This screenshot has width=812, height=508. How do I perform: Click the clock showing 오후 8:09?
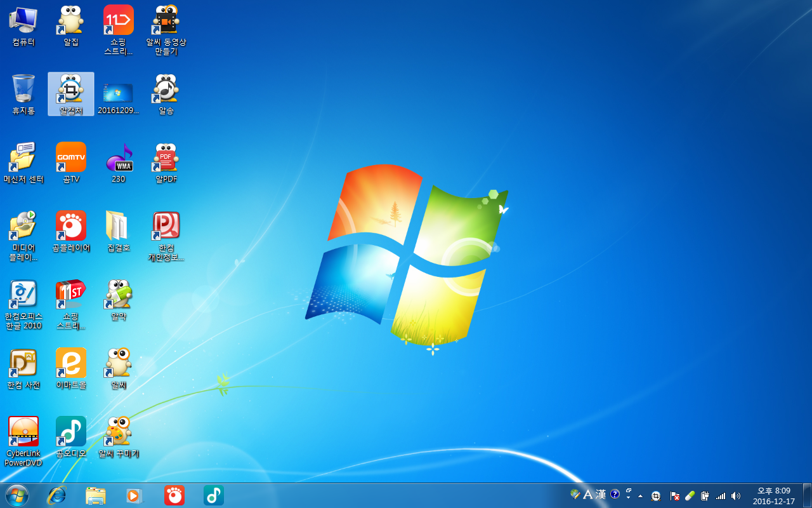773,495
